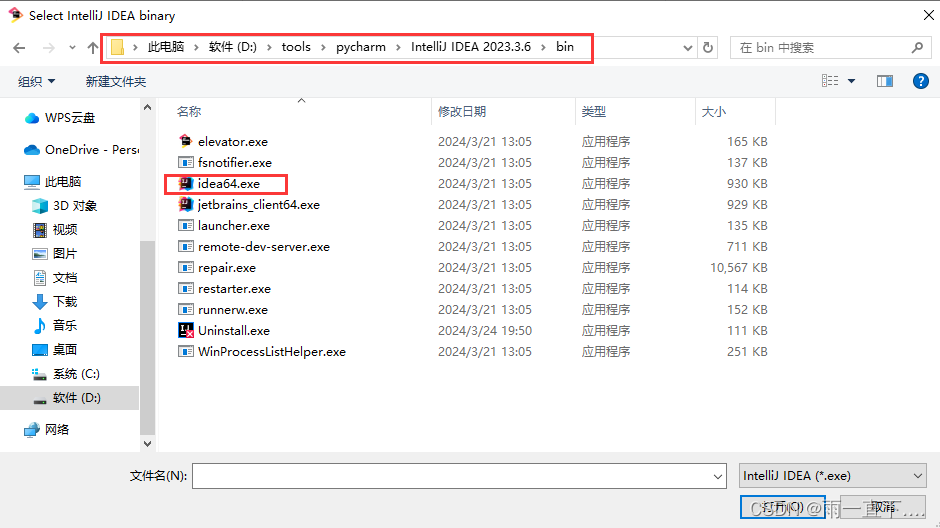Open help with question mark icon
Viewport: 940px width, 528px height.
[x=921, y=81]
